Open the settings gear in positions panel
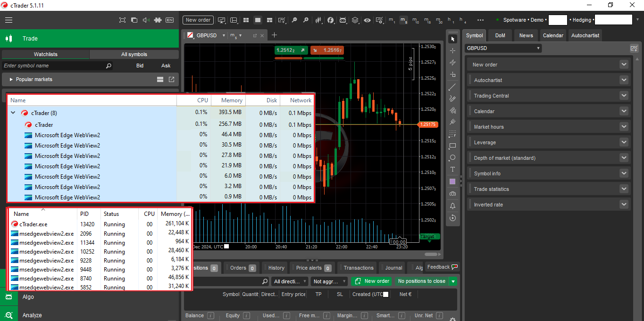The height and width of the screenshot is (321, 644). point(453,319)
